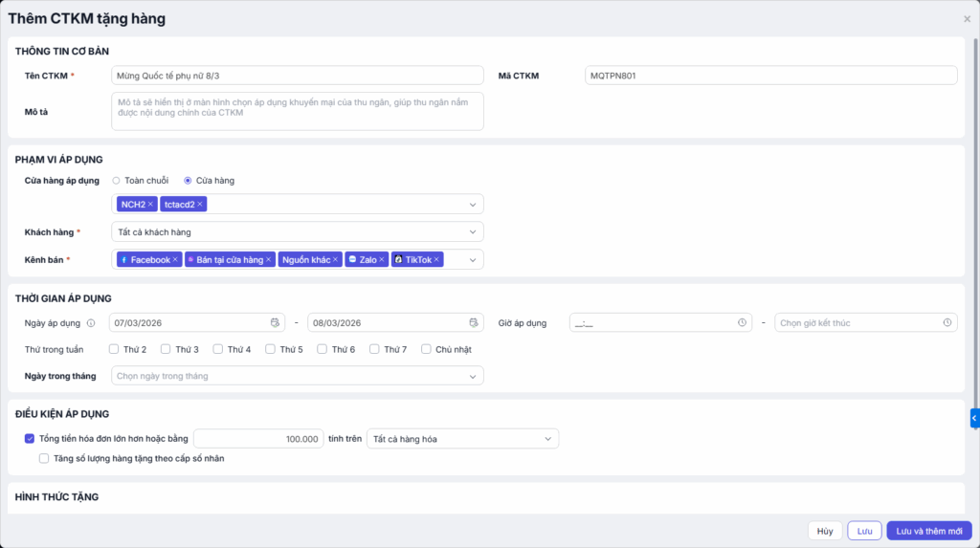Expand the Ngày trong tháng dropdown
Image resolution: width=980 pixels, height=548 pixels.
(298, 376)
